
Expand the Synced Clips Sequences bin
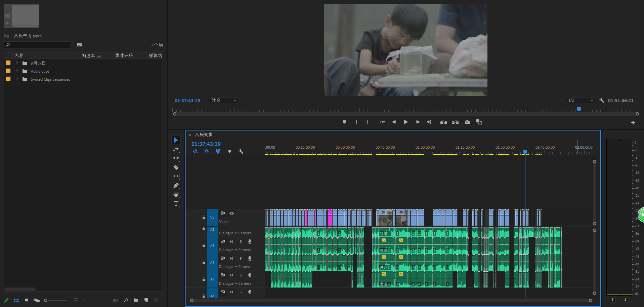tap(17, 79)
